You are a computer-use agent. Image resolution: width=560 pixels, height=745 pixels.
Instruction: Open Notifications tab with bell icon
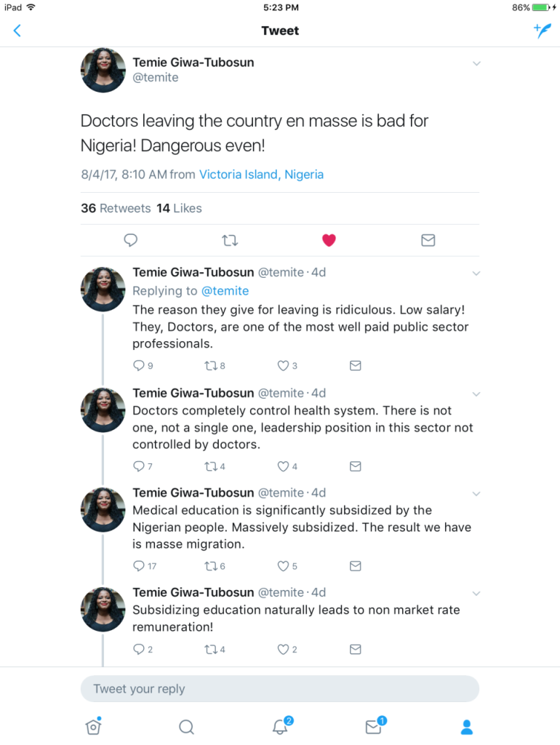click(281, 726)
